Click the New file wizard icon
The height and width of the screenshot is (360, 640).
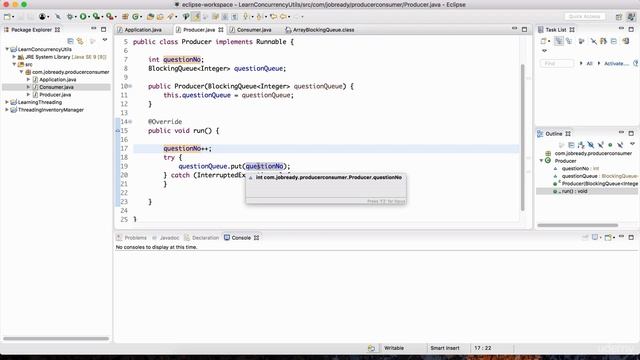(7, 17)
